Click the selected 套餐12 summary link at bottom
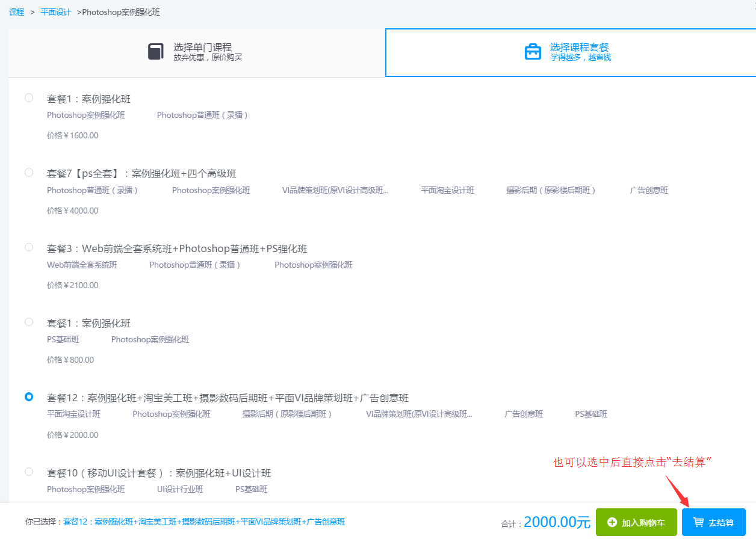Image resolution: width=756 pixels, height=539 pixels. pyautogui.click(x=204, y=522)
